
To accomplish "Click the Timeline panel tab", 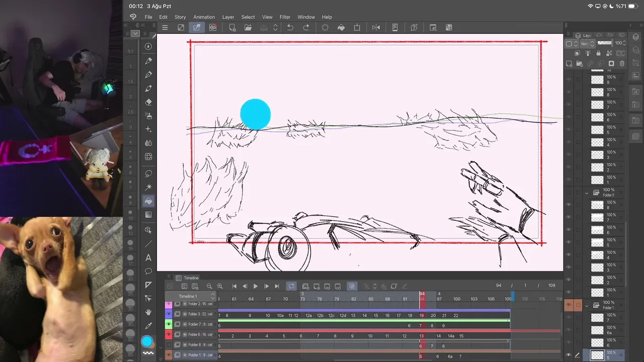I will click(188, 278).
